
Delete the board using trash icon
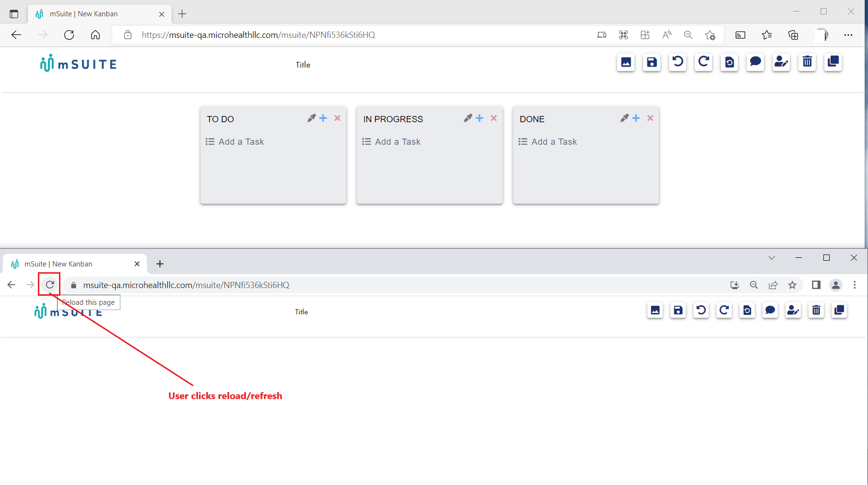tap(807, 62)
